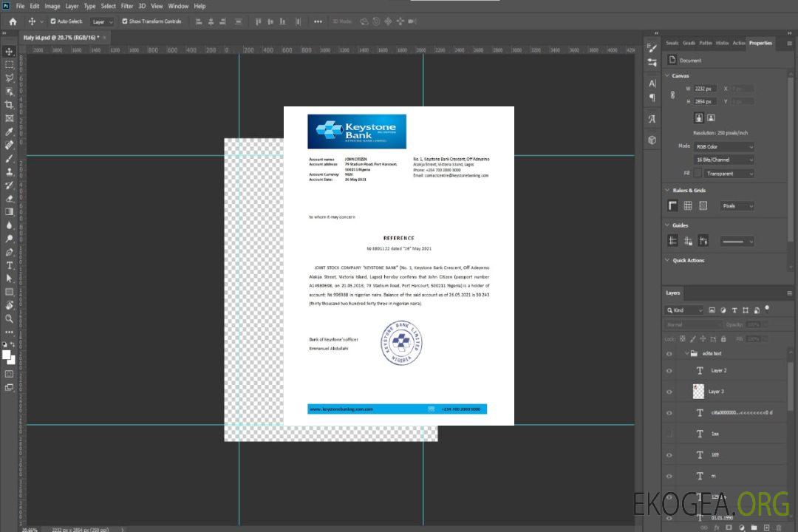Lock all layer attributes padlock
This screenshot has height=532, width=798.
(723, 339)
